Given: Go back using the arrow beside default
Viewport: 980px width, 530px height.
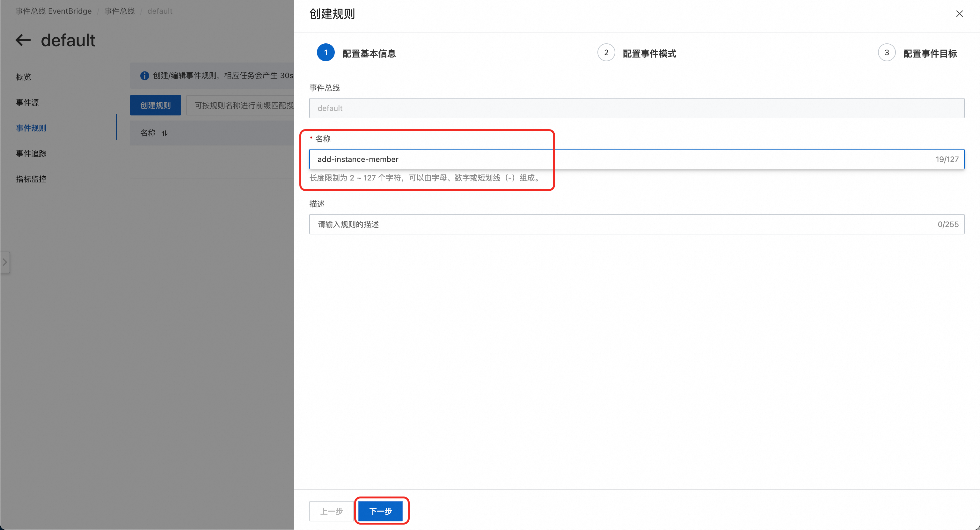Looking at the screenshot, I should pos(23,40).
